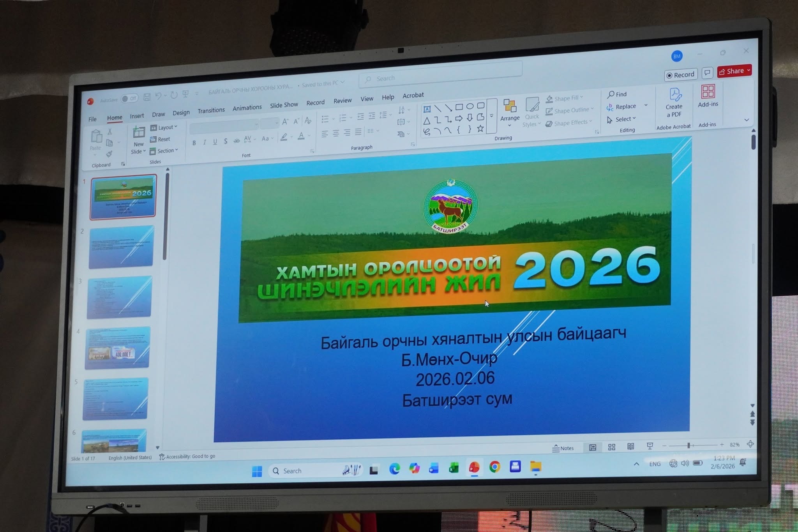Image resolution: width=798 pixels, height=532 pixels.
Task: Activate the Format Painter brush
Action: 109,154
